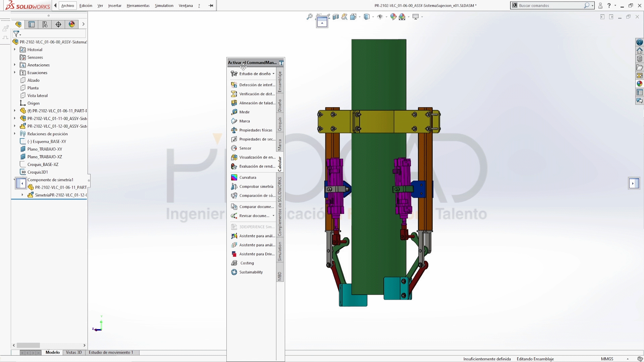The width and height of the screenshot is (644, 362).
Task: Click the Costing tool
Action: coord(243,263)
